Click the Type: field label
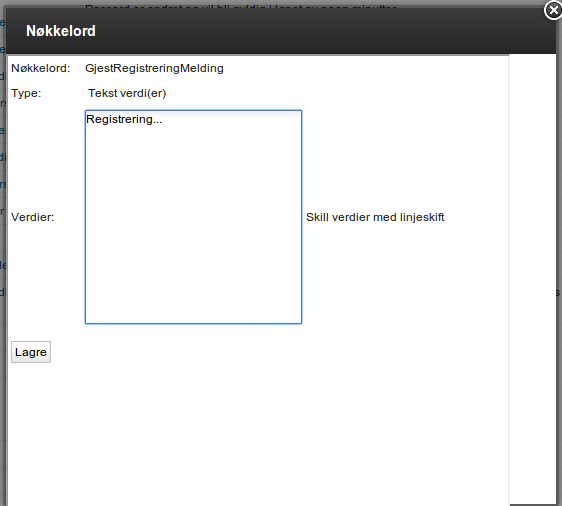562x506 pixels. [26, 93]
